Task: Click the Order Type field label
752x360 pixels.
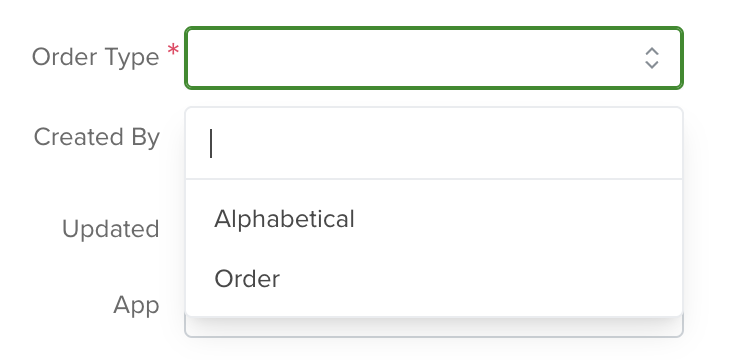Action: pyautogui.click(x=95, y=58)
